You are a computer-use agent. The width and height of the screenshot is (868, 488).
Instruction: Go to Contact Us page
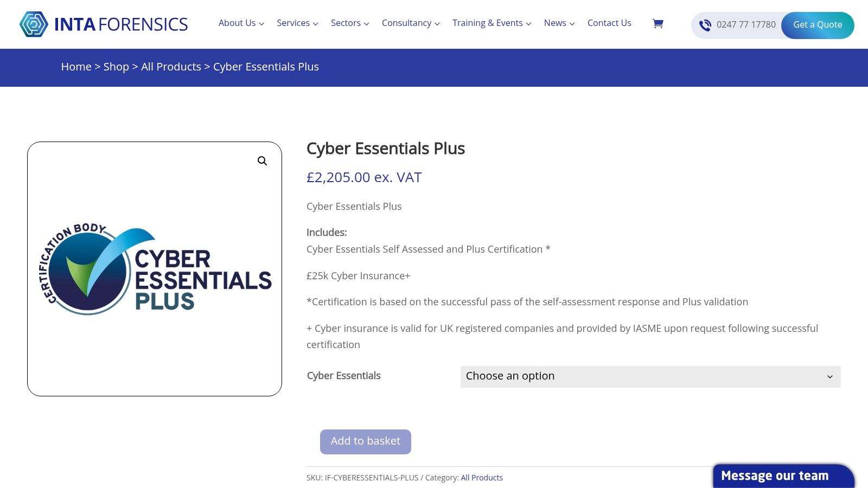pos(609,23)
